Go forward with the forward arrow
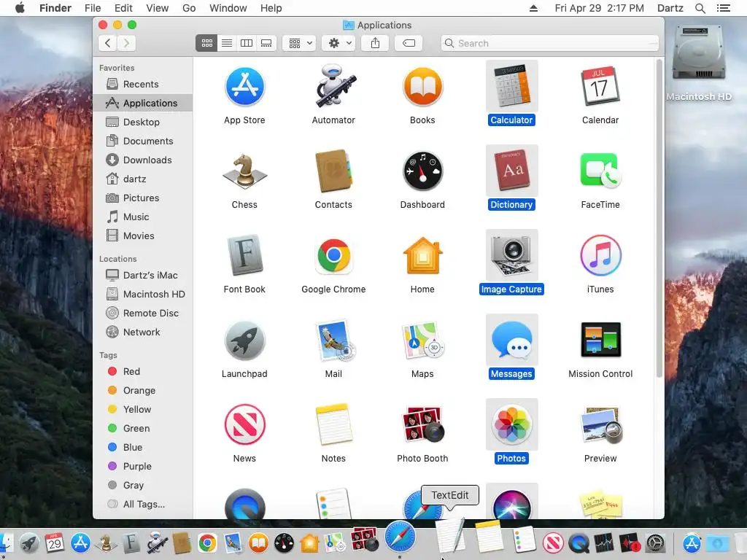The width and height of the screenshot is (747, 560). [126, 43]
